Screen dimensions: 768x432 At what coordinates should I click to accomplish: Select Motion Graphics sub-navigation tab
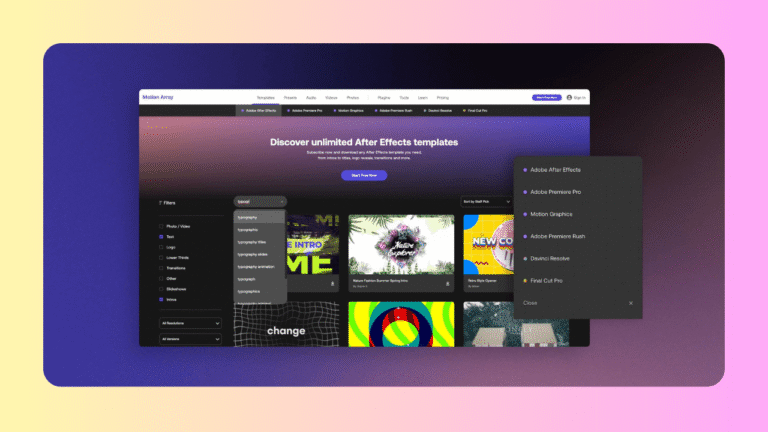pos(349,111)
